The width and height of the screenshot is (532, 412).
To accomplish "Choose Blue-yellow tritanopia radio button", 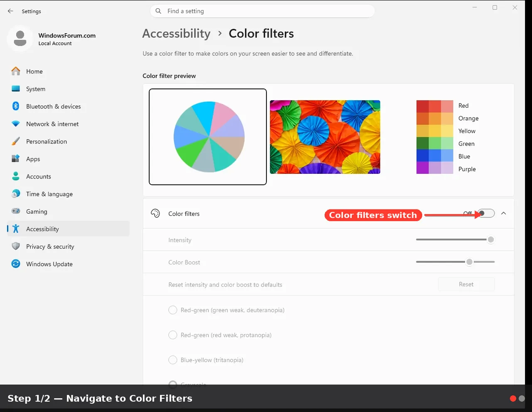I will (x=172, y=360).
